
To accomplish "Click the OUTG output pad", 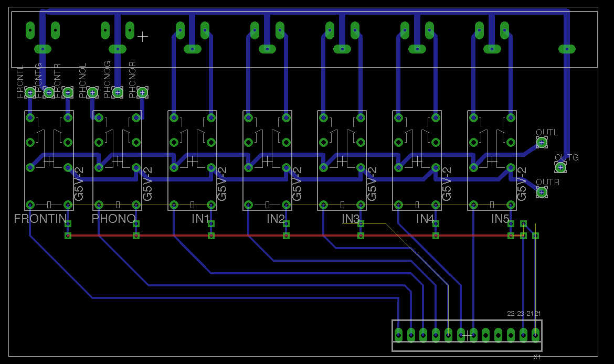I will tap(560, 167).
